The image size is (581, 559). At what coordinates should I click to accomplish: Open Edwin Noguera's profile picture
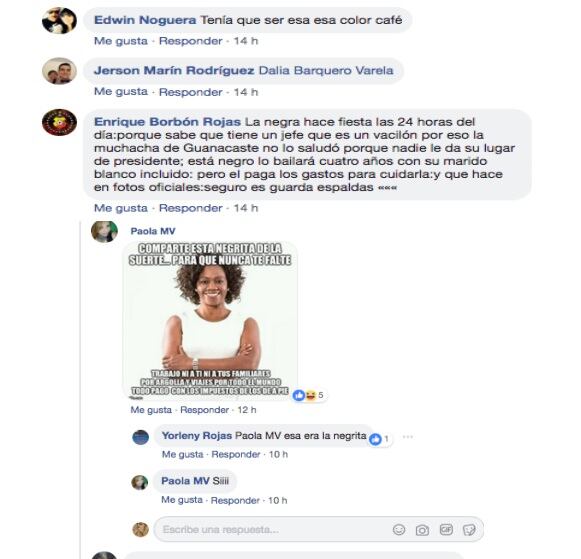click(59, 20)
